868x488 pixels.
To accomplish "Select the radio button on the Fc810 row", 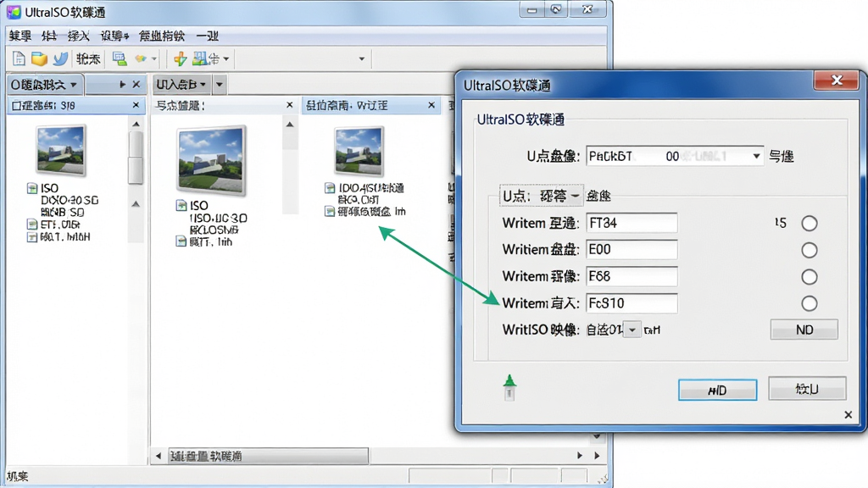I will pos(810,303).
